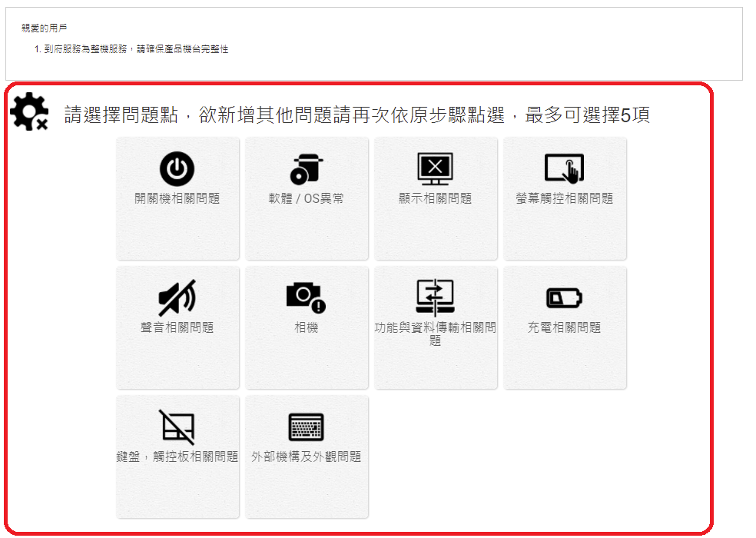This screenshot has width=756, height=538.
Task: Click the 功能與資料傳輸相關問題 label
Action: coord(435,334)
